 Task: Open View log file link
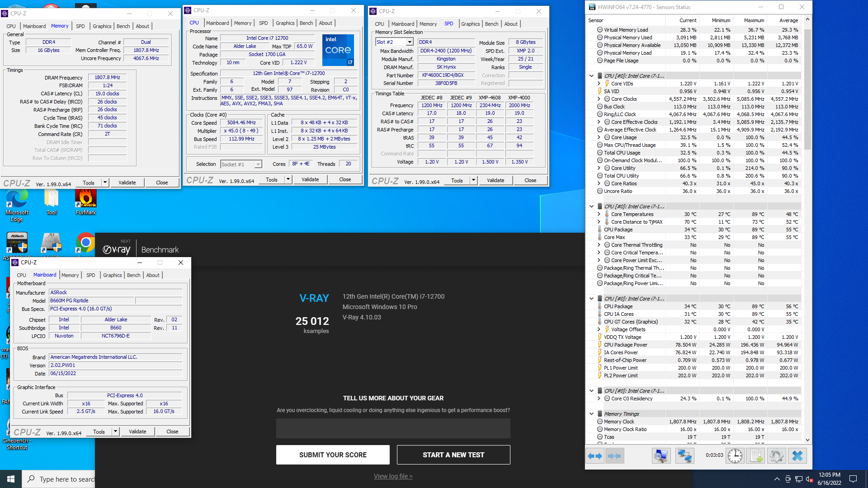click(393, 476)
